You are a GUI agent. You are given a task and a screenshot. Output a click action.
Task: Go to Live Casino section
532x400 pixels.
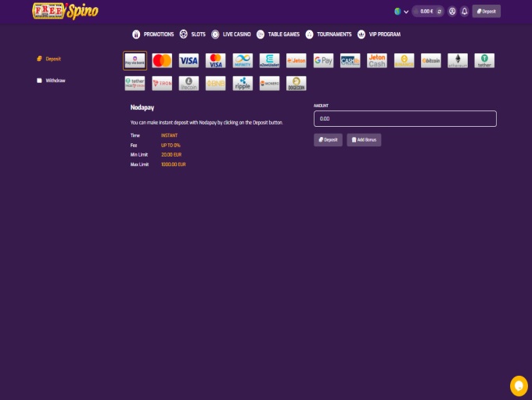tap(234, 34)
